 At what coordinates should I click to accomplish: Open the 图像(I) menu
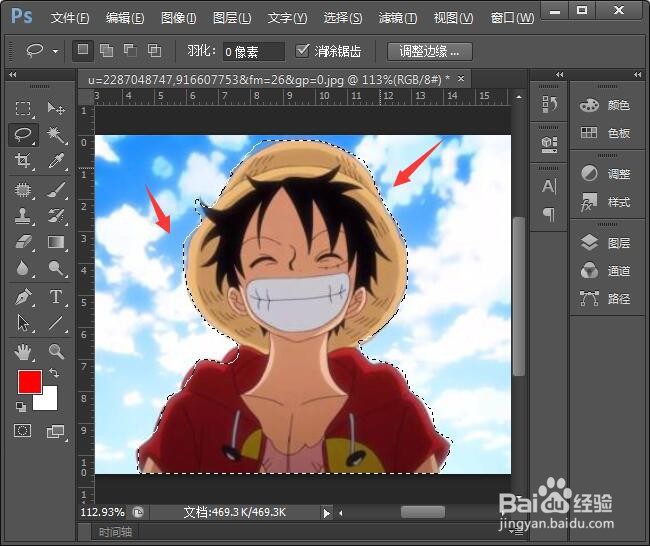(x=178, y=18)
